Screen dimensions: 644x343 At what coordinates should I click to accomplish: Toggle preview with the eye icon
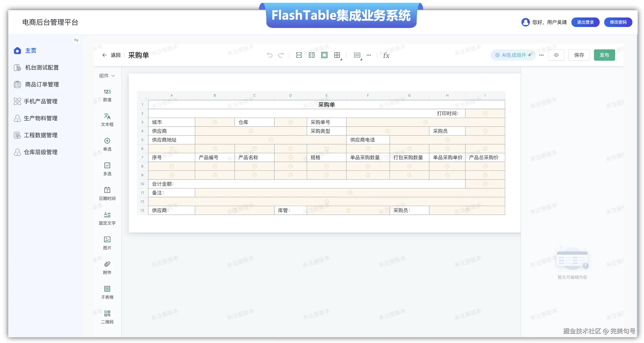[556, 55]
